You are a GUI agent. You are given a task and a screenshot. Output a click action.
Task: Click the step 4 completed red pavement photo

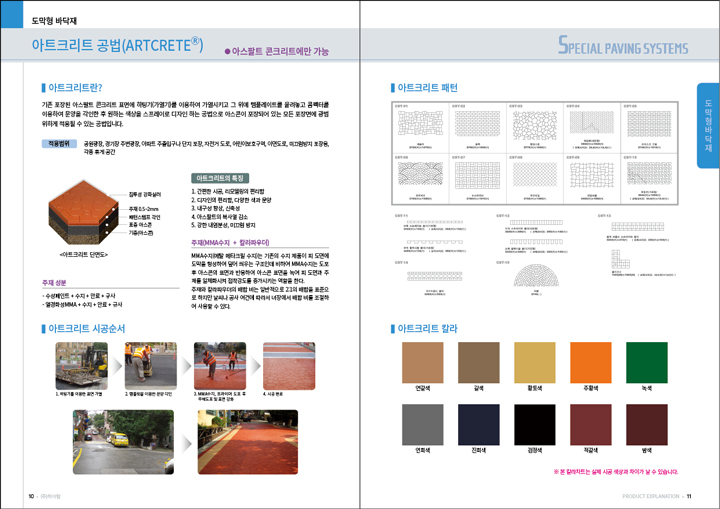(289, 366)
